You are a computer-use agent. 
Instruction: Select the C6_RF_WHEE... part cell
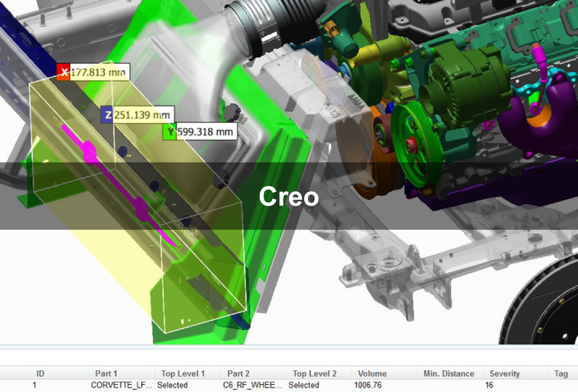click(252, 385)
